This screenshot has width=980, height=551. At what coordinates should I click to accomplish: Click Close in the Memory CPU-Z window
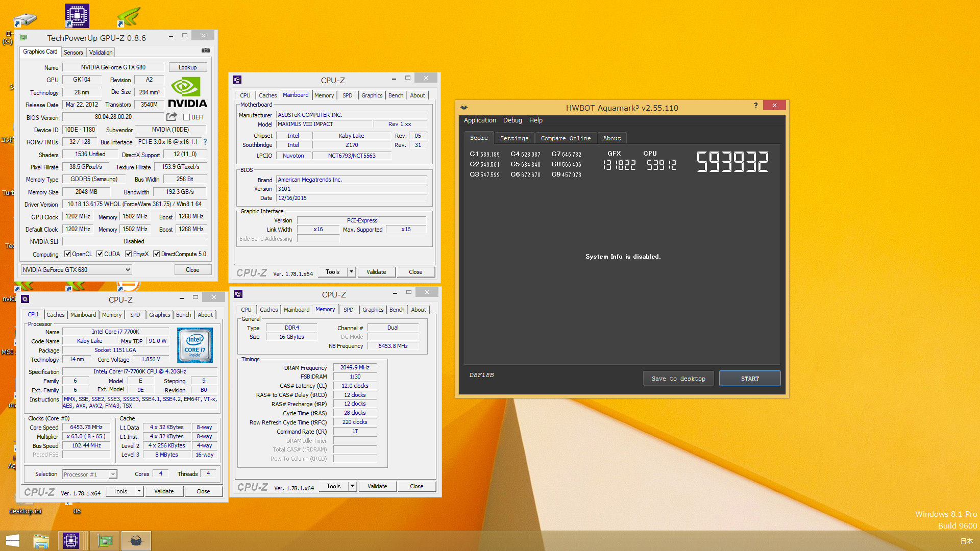[x=416, y=486]
